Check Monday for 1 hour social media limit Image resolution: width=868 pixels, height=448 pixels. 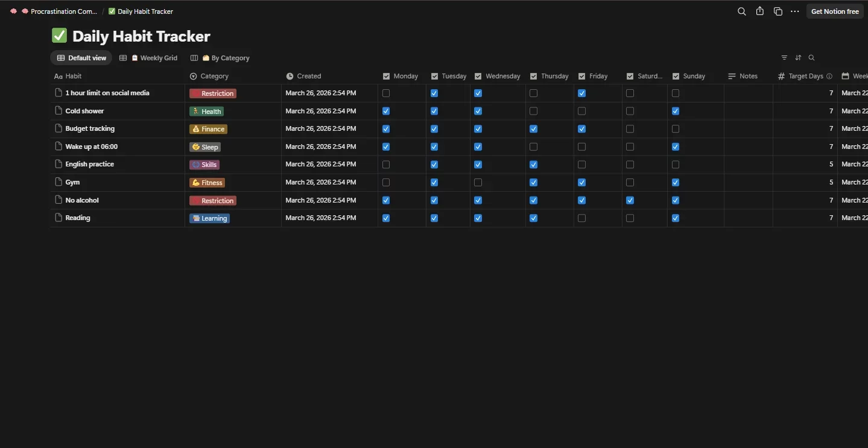pos(386,93)
